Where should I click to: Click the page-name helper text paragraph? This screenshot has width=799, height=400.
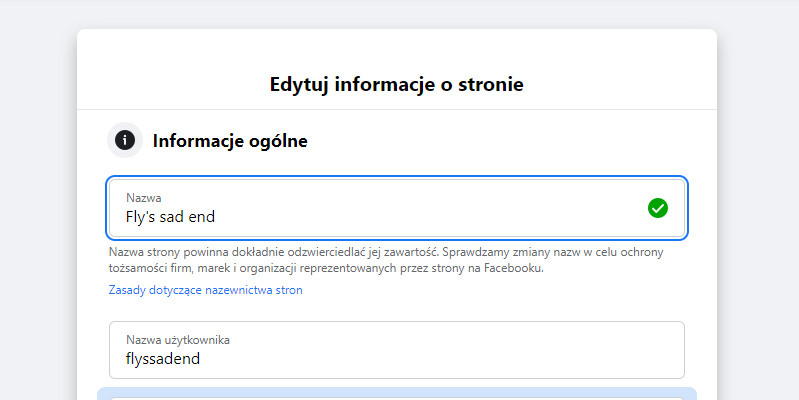click(x=386, y=260)
